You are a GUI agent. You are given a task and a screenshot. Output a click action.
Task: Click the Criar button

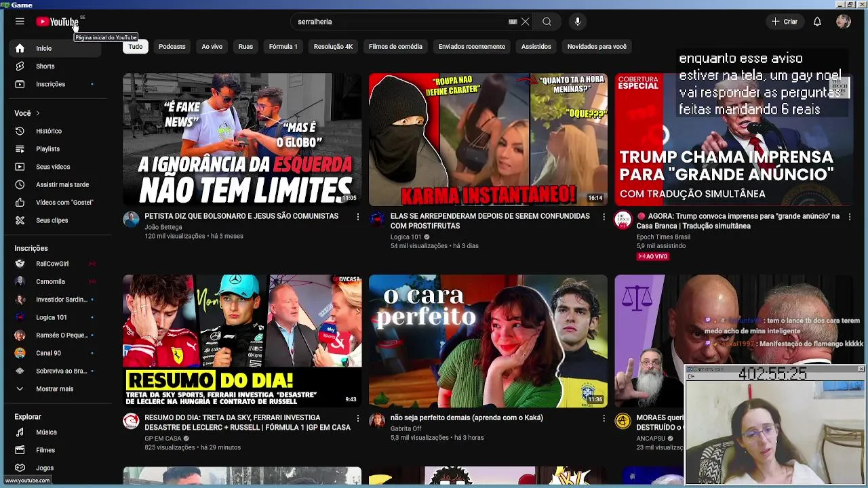[785, 22]
